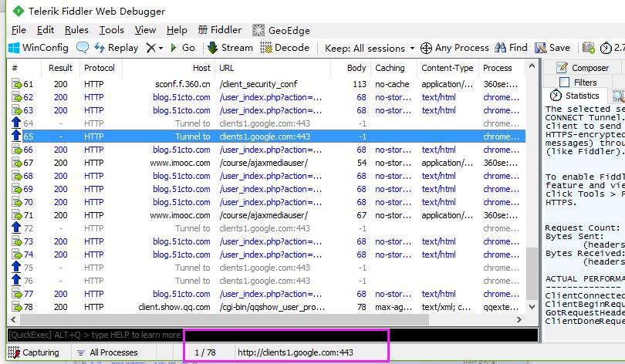Click the Fiddler book menu item
The image size is (625, 364).
tap(220, 30)
